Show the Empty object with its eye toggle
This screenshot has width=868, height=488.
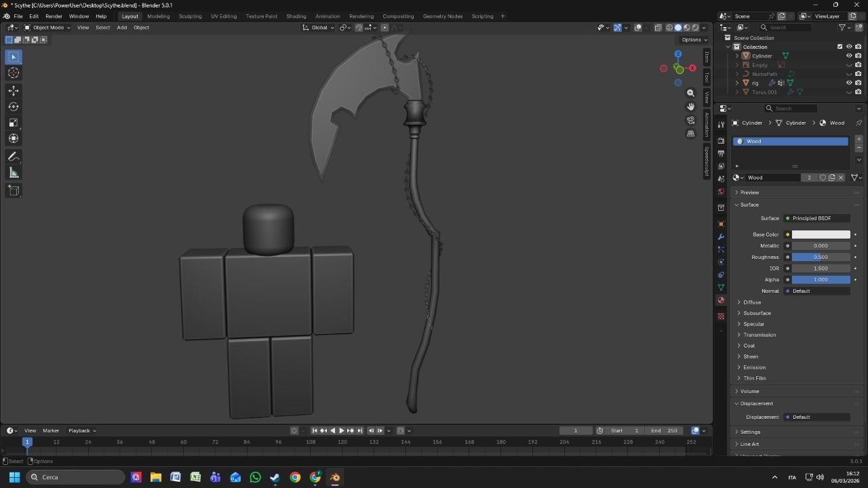849,64
